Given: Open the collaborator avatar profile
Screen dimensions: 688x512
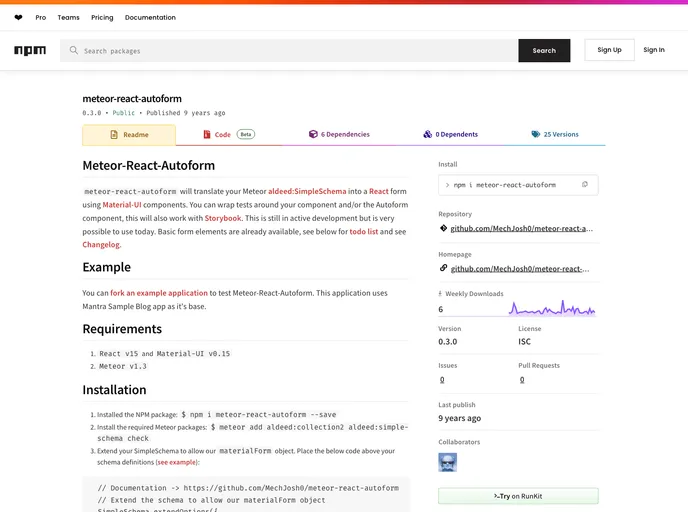Looking at the screenshot, I should point(448,462).
